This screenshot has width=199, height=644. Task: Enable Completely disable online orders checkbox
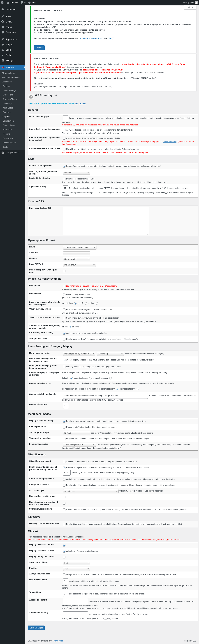coord(64,149)
